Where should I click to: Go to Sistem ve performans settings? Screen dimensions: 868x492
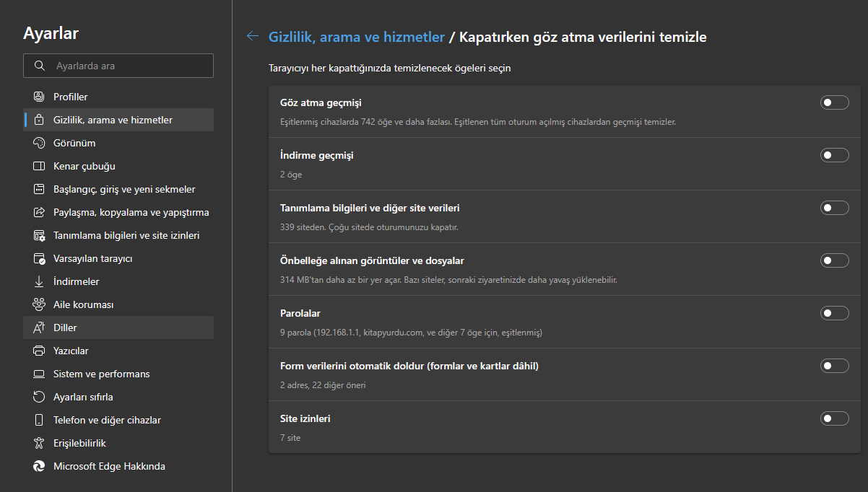point(101,374)
